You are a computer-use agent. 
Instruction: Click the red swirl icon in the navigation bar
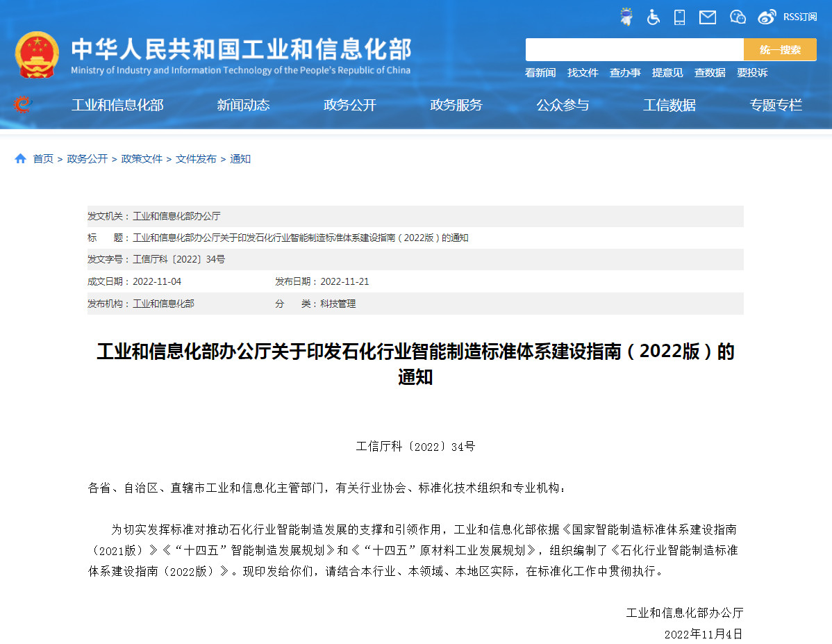click(x=22, y=105)
